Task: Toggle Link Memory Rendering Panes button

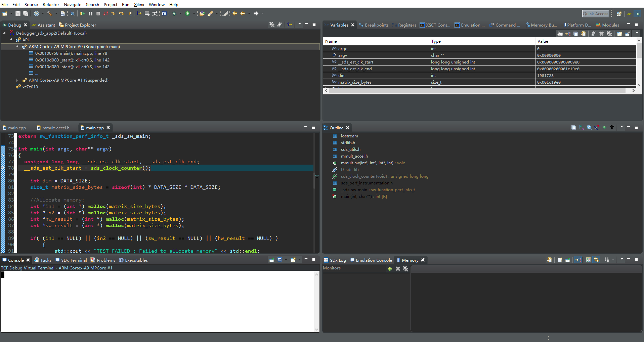Action: 596,260
